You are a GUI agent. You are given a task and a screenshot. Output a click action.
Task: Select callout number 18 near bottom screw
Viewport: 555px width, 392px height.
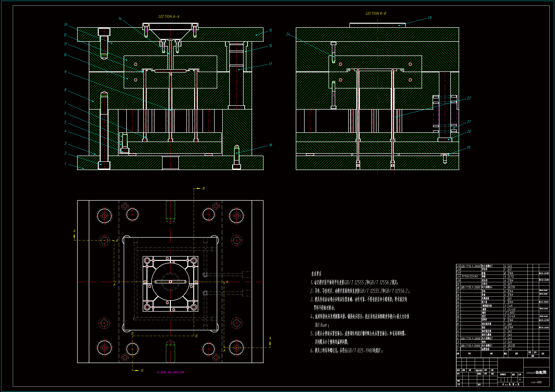(x=270, y=145)
